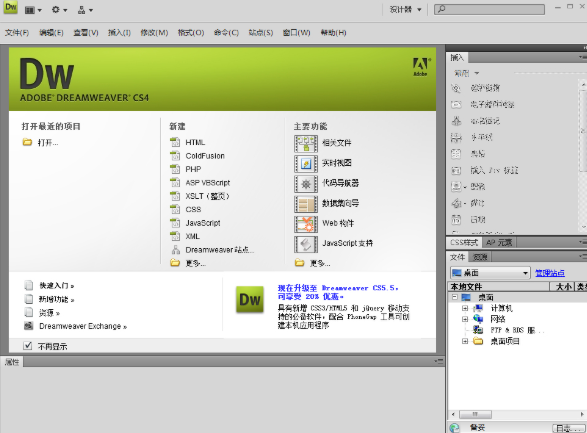Viewport: 587px width, 433px height.
Task: Open the 桌面 site dropdown in Files panel
Action: 490,273
